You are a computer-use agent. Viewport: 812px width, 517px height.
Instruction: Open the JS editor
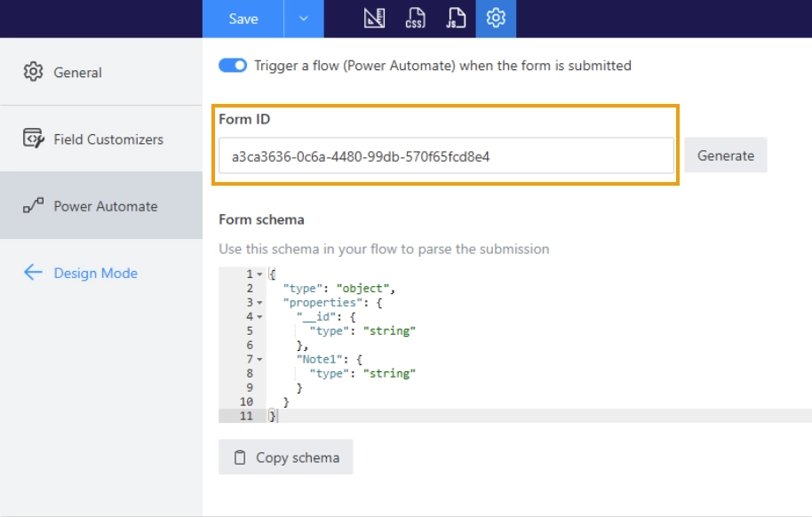[456, 19]
